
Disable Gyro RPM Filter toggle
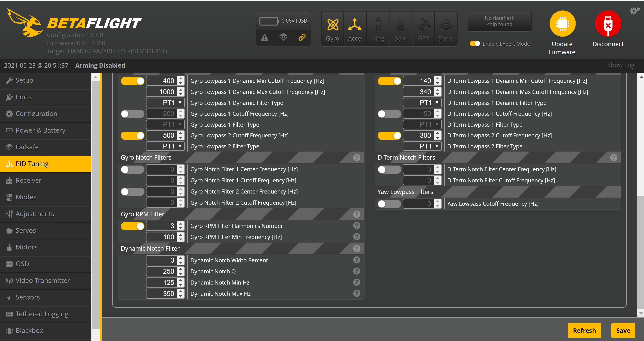(x=133, y=226)
